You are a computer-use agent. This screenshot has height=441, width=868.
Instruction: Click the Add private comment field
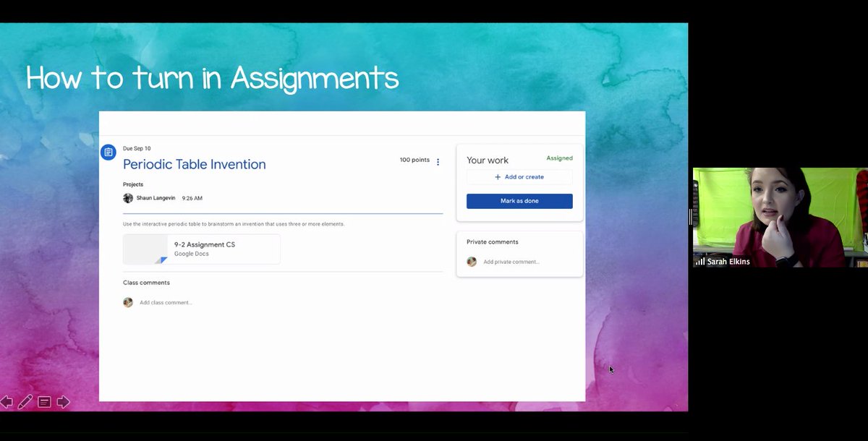point(511,262)
